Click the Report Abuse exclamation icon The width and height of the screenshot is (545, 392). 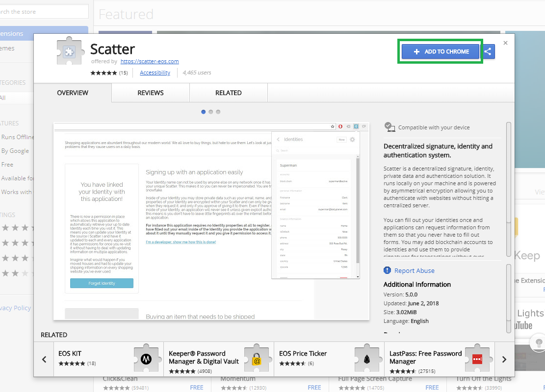(387, 270)
